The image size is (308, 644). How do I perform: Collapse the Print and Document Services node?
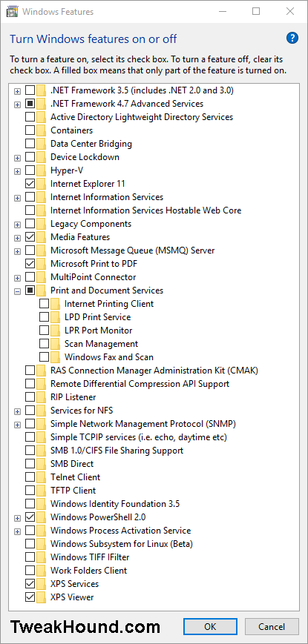tap(17, 291)
